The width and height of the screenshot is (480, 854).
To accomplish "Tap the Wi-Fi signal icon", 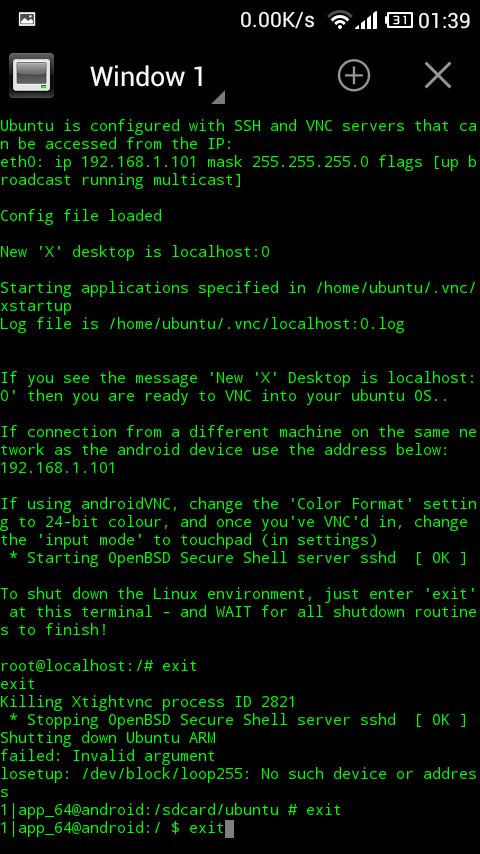I will tap(339, 20).
